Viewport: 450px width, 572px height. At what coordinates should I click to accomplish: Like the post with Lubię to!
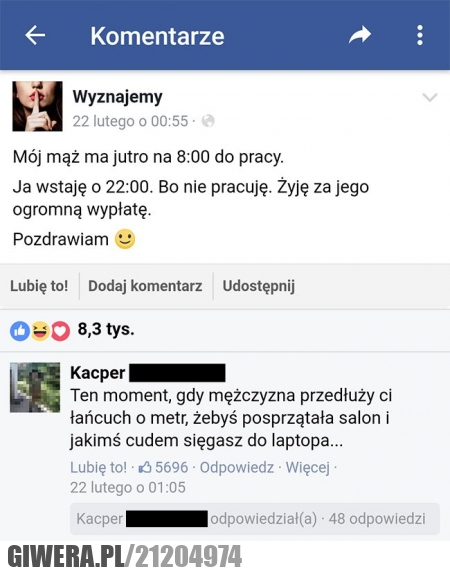(x=39, y=286)
